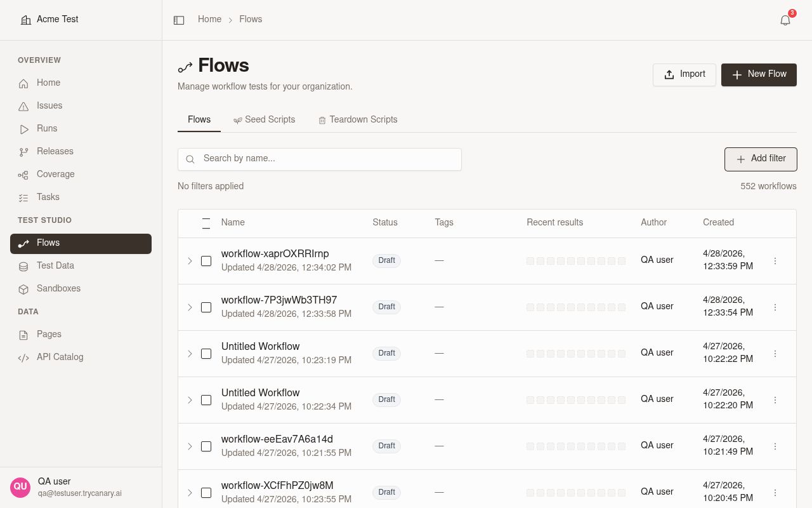812x508 pixels.
Task: Go to Runs in the sidebar
Action: (x=81, y=129)
